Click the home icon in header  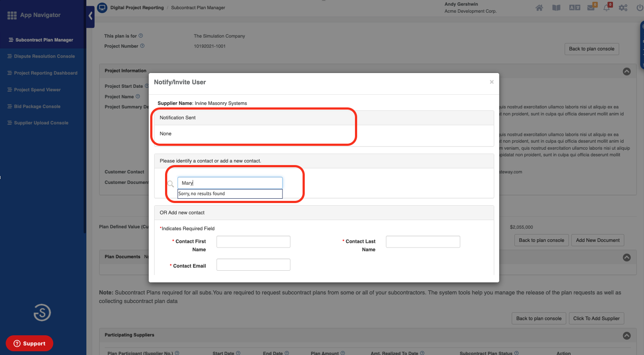[539, 8]
